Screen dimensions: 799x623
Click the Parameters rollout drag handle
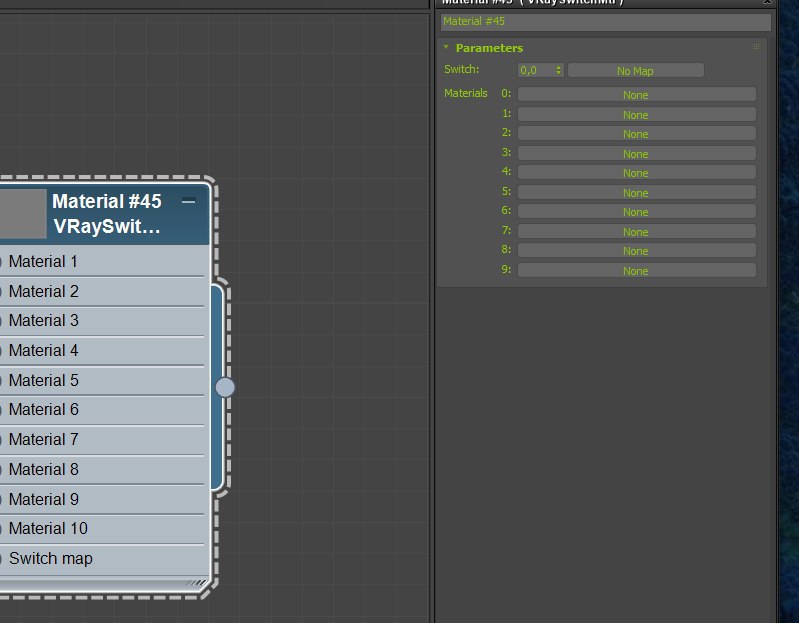(x=756, y=47)
